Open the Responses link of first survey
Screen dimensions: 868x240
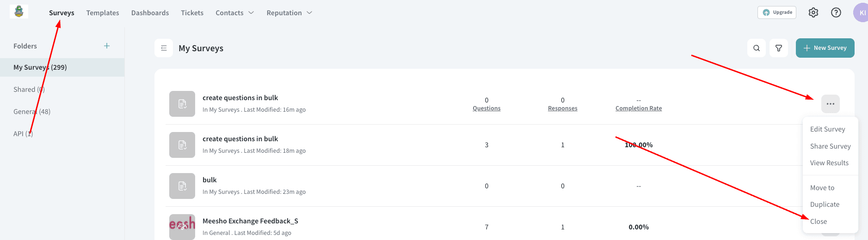[562, 108]
